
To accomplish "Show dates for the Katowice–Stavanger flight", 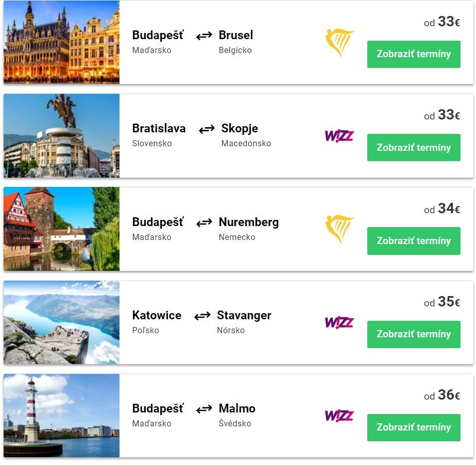I will [x=414, y=334].
